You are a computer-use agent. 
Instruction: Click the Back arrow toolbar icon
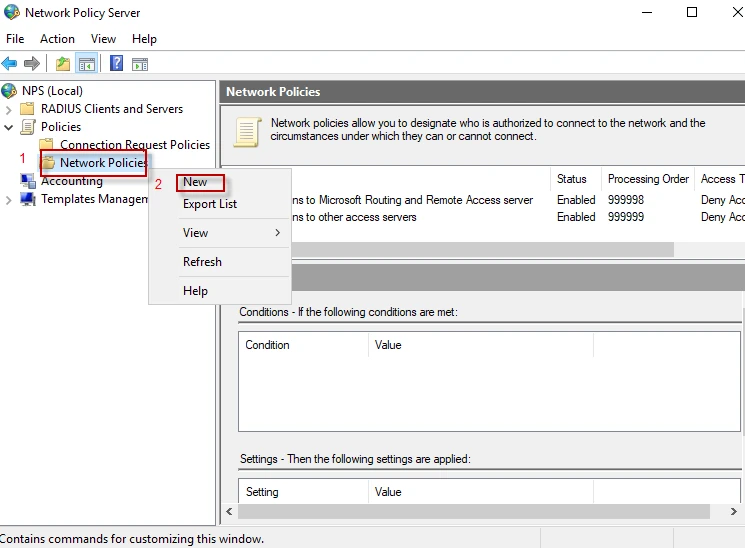coord(10,64)
